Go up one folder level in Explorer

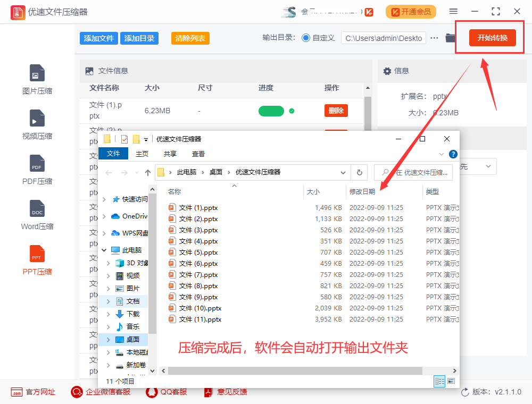pos(147,173)
